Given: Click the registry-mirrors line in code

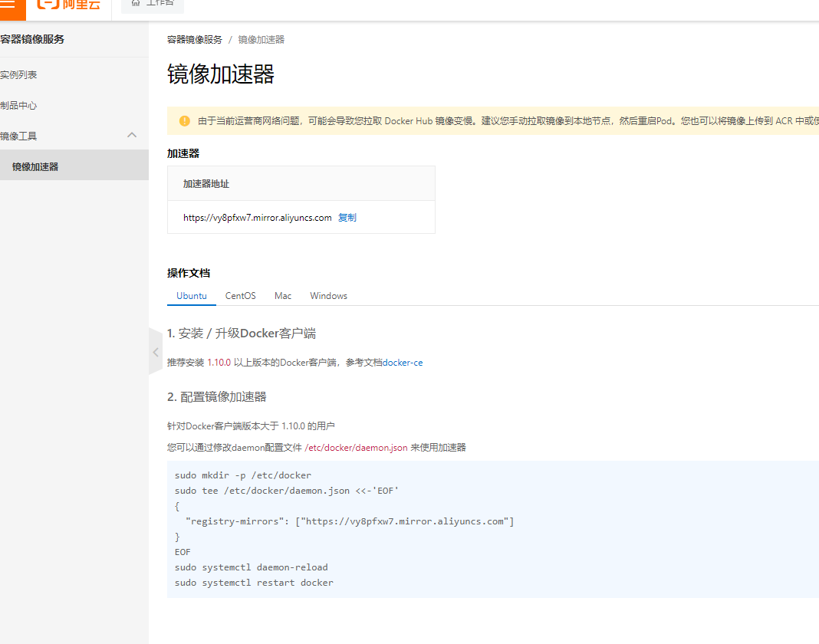Looking at the screenshot, I should coord(350,521).
